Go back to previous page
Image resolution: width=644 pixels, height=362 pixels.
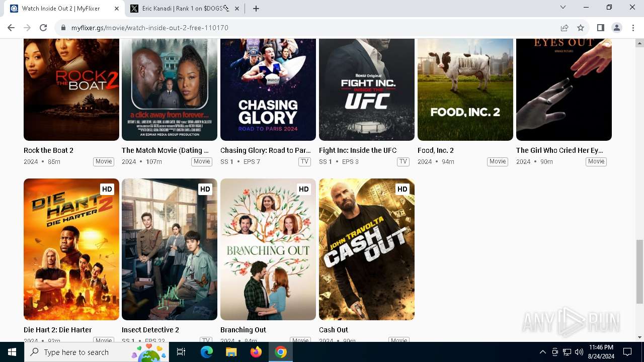[x=11, y=28]
